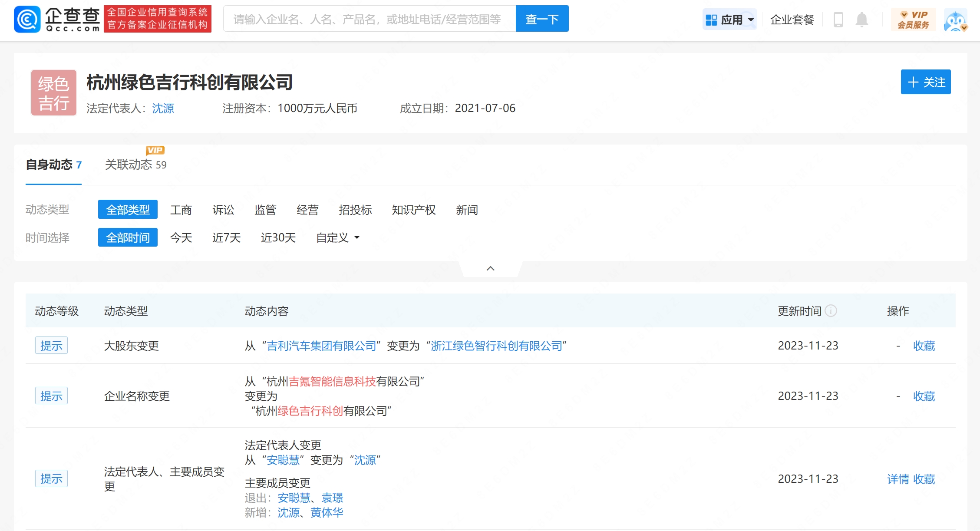Select the 近30天 time filter
Screen dimensions: 980x531
(x=278, y=237)
